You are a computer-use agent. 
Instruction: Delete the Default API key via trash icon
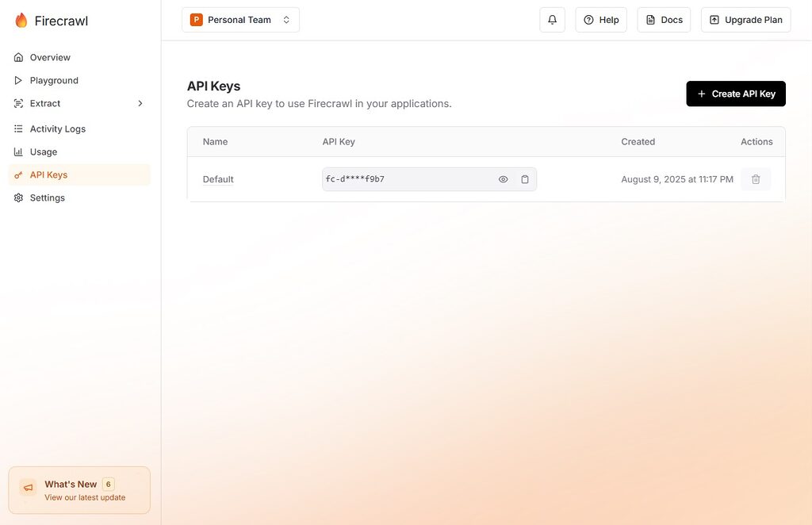(755, 179)
